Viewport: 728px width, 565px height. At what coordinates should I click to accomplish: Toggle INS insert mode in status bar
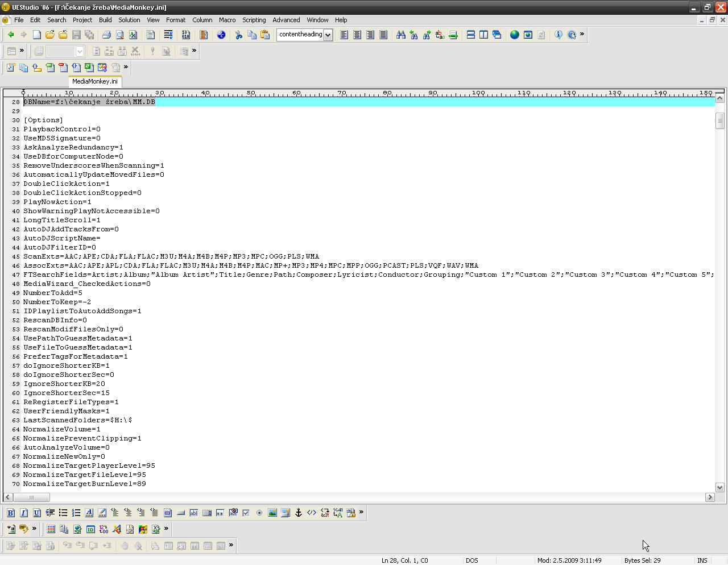[702, 560]
